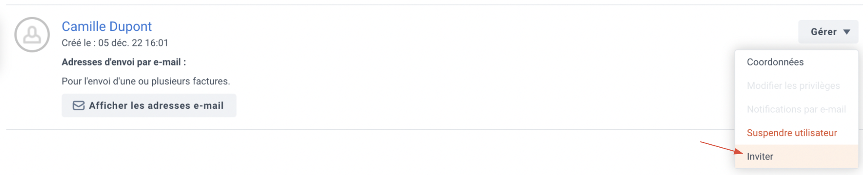Screen dimensions: 868x175
Task: Click the envelope icon on e-mail button
Action: (x=78, y=105)
